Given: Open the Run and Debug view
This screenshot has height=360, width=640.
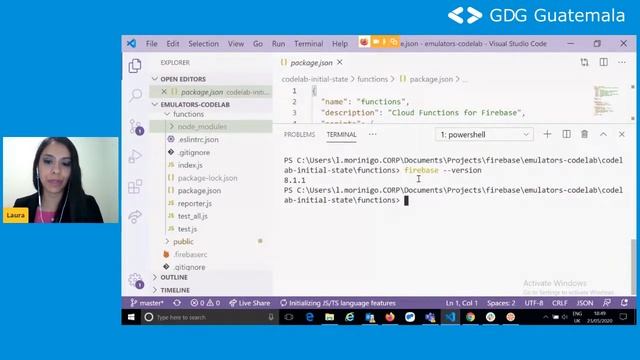Looking at the screenshot, I should [135, 156].
